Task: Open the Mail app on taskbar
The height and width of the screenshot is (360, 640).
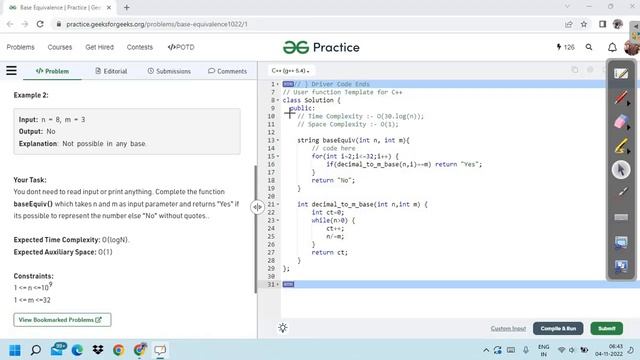Action: pos(57,350)
